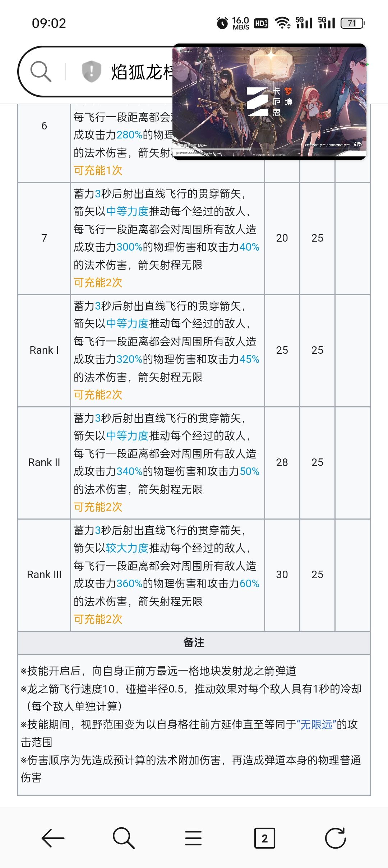388x868 pixels.
Task: Tap the magnifier icon in the address bar
Action: point(41,71)
